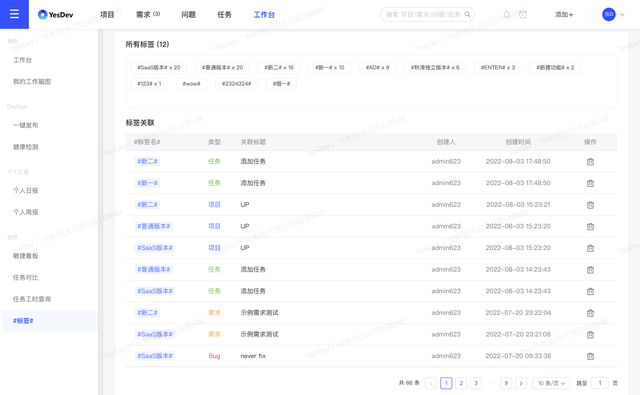
Task: Open the notification bell icon
Action: point(507,14)
